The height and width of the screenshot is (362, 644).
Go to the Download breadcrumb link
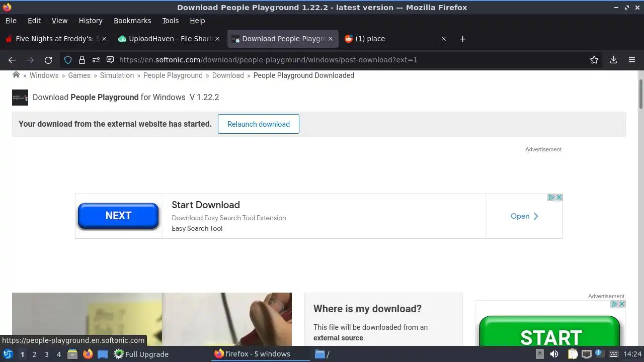228,75
